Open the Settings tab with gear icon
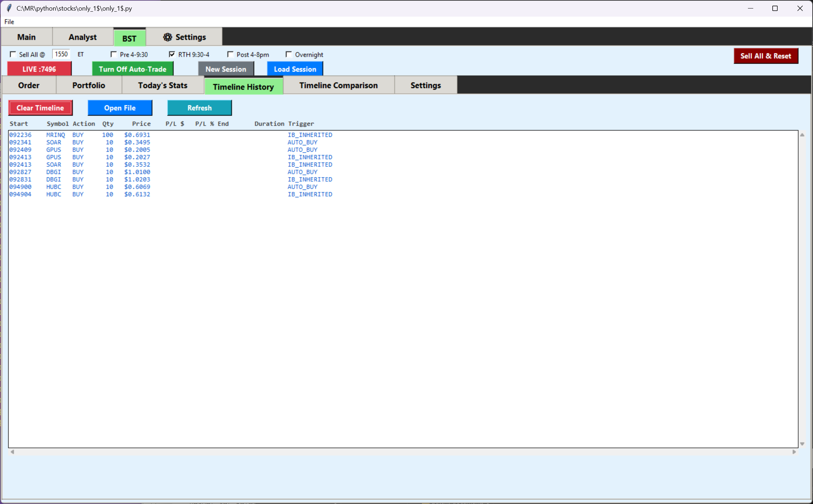813x504 pixels. coord(184,37)
